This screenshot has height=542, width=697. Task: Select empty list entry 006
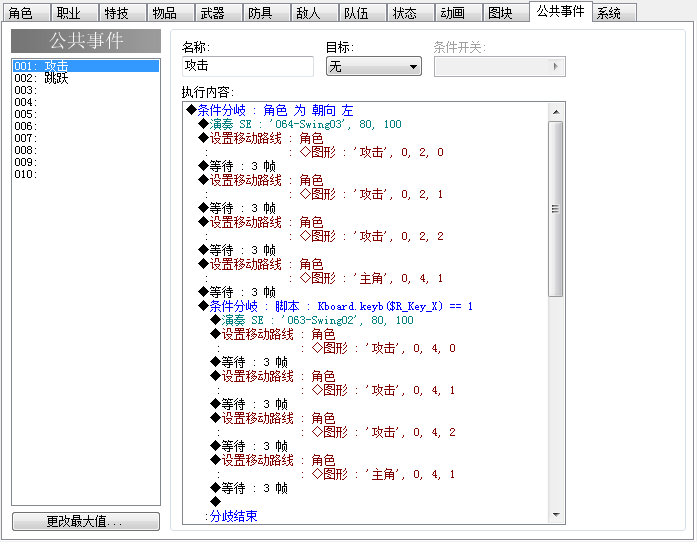86,126
